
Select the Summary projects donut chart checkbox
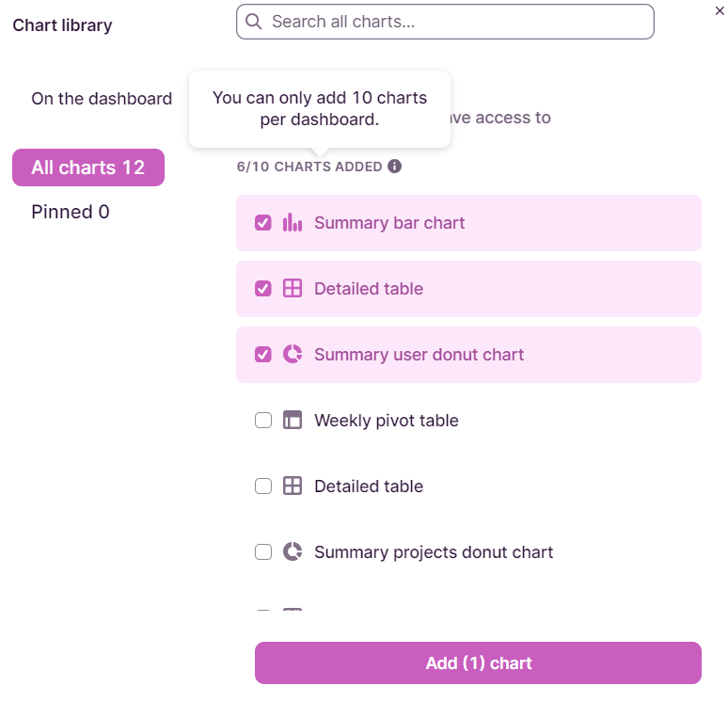[x=263, y=552]
